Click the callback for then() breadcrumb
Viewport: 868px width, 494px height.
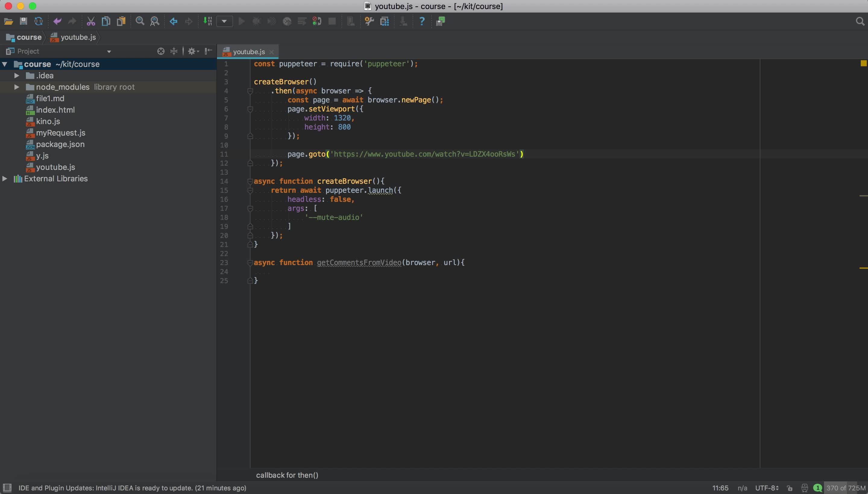click(x=287, y=475)
